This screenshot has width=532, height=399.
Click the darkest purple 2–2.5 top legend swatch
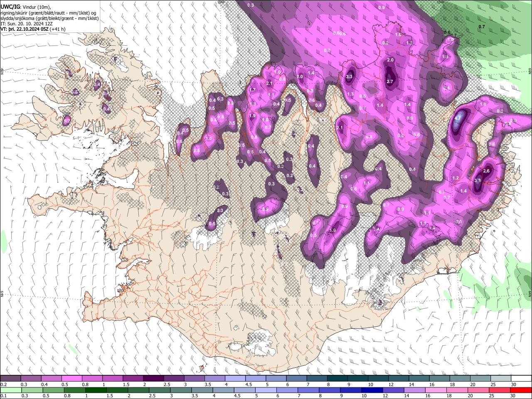point(153,379)
